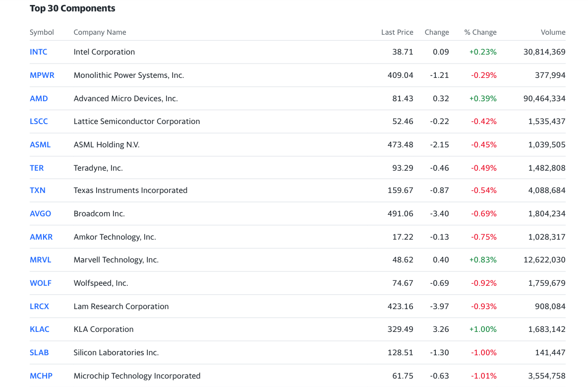Open the TER symbol link
The image size is (588, 387).
pyautogui.click(x=37, y=168)
